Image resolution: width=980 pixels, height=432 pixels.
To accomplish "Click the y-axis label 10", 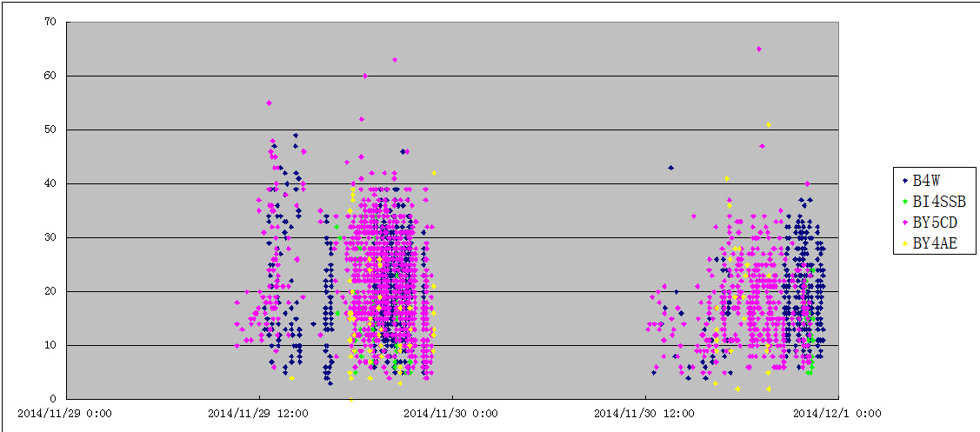I will [x=50, y=344].
